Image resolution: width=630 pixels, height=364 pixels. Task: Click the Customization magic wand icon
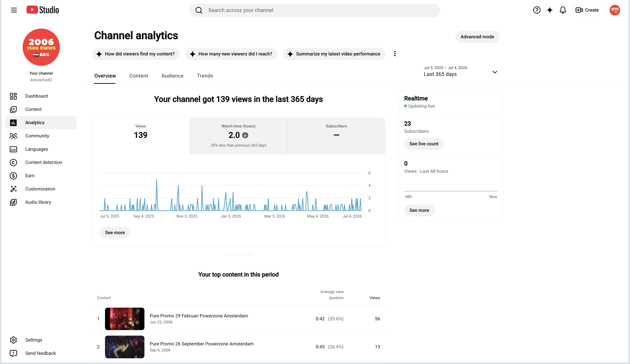point(13,189)
